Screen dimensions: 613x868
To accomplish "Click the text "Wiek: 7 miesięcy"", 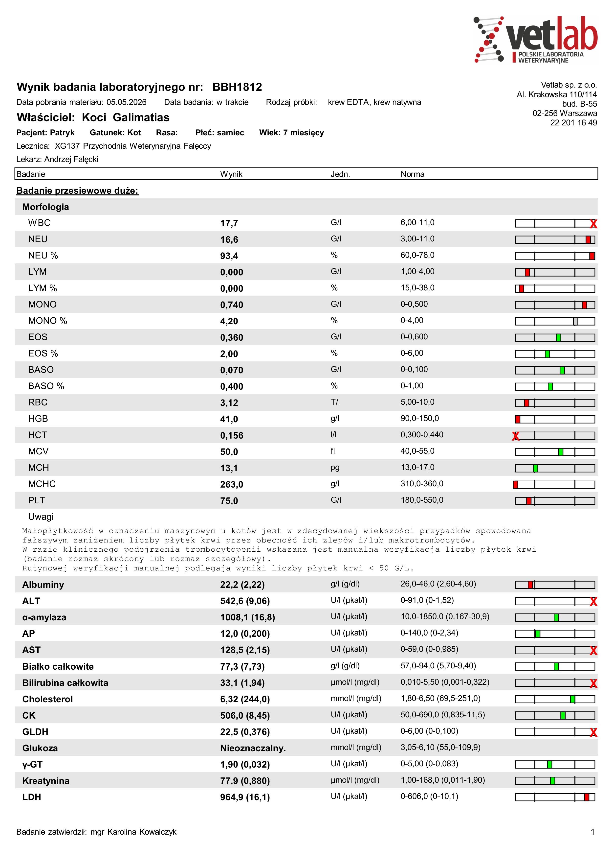I will (292, 133).
